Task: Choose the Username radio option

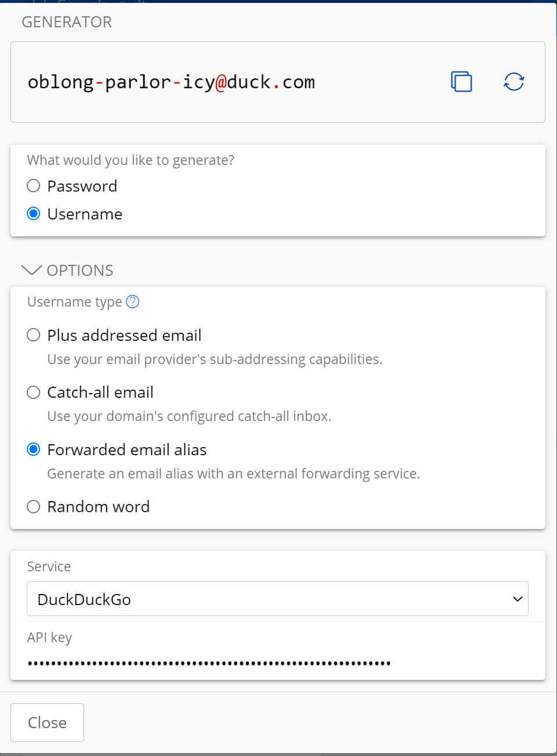Action: pos(34,214)
